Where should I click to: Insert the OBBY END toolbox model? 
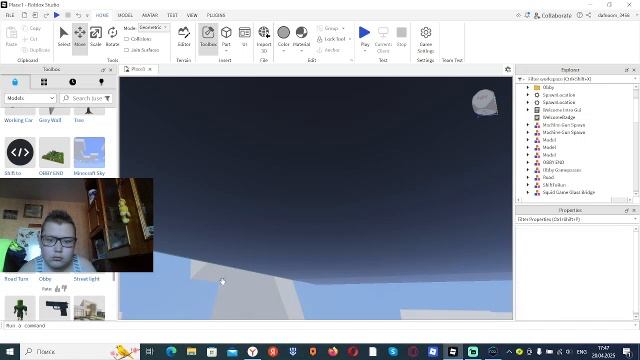(x=54, y=152)
